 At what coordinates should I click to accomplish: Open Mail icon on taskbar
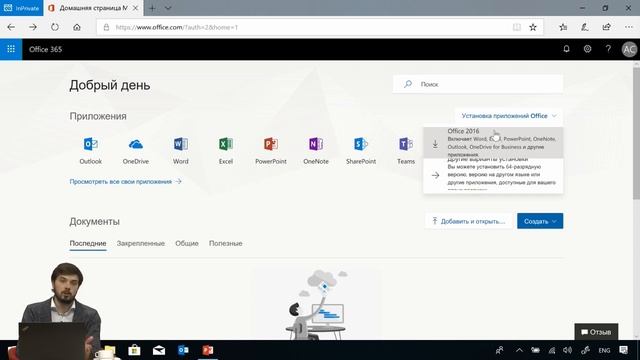coord(159,350)
